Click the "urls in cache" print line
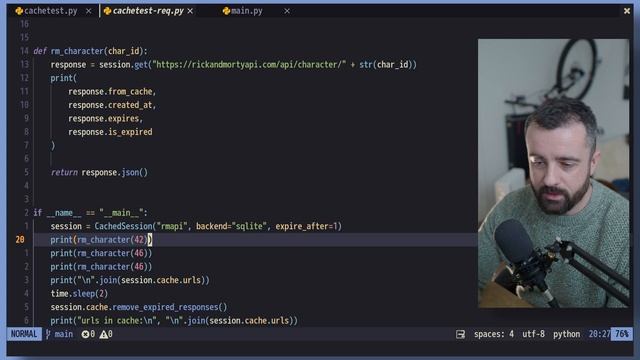 click(174, 320)
